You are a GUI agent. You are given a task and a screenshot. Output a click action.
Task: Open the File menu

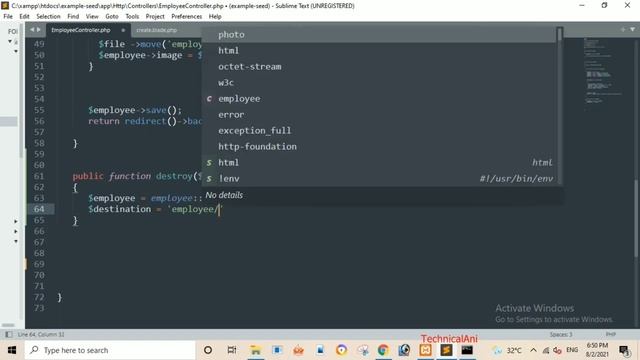click(8, 16)
